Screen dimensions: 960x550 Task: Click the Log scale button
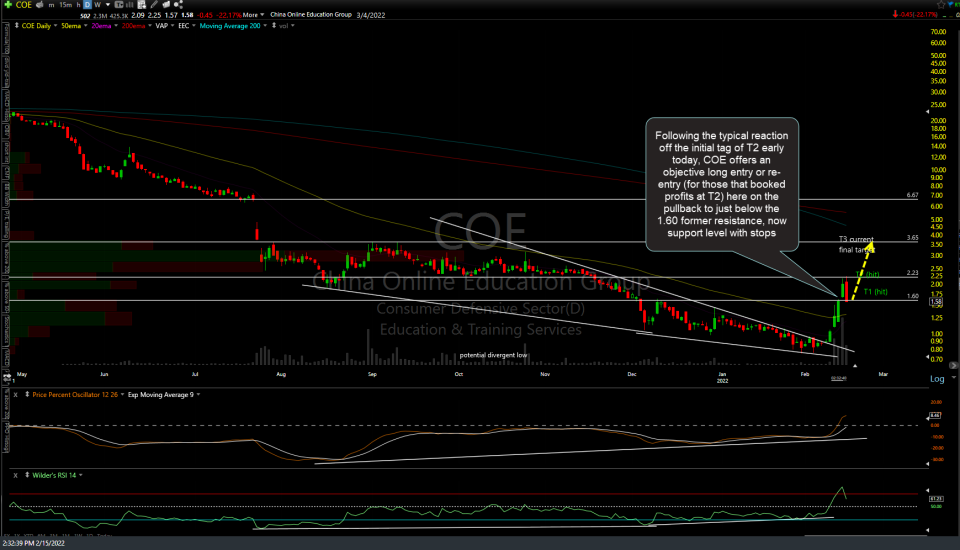pos(937,379)
